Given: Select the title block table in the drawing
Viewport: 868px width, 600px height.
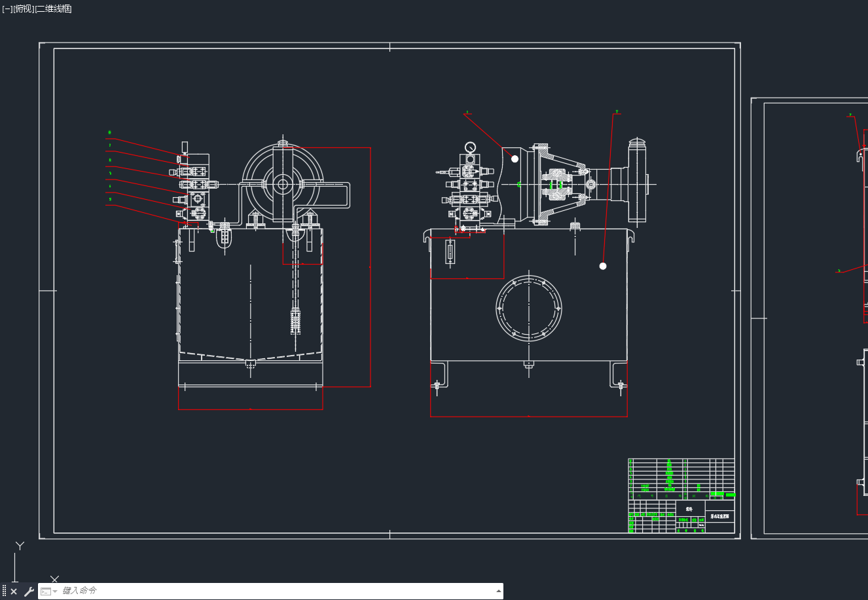Looking at the screenshot, I should [x=681, y=496].
